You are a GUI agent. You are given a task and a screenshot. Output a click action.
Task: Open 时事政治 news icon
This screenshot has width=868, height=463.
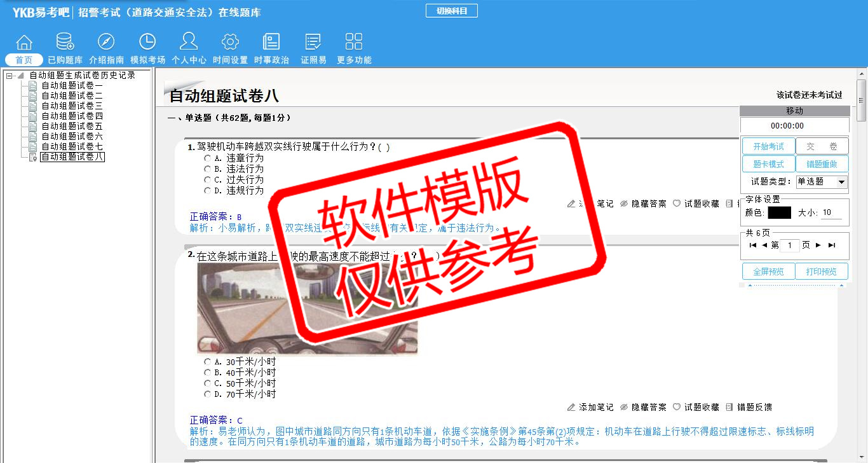click(271, 43)
